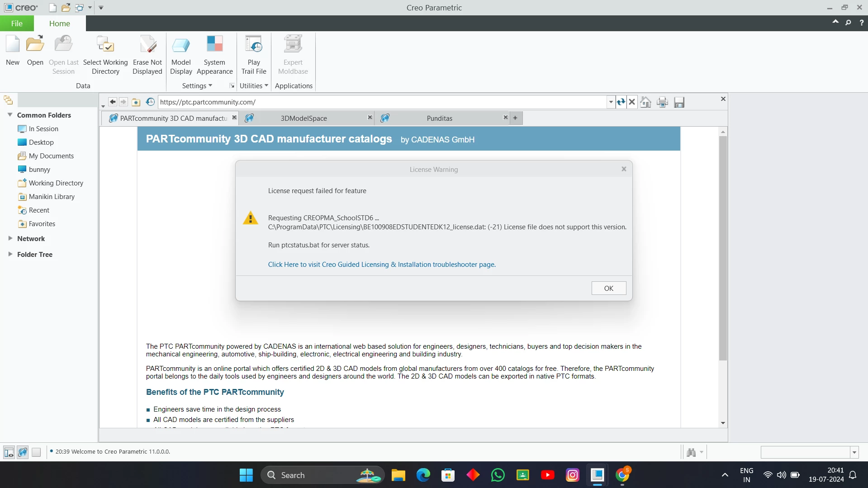Click OK in License Warning dialog
Viewport: 868px width, 488px height.
pos(609,288)
